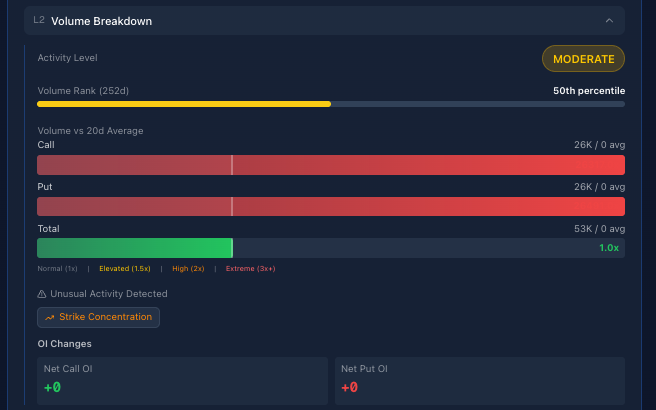Click the green Total volume bar
656x410 pixels.
(x=135, y=248)
